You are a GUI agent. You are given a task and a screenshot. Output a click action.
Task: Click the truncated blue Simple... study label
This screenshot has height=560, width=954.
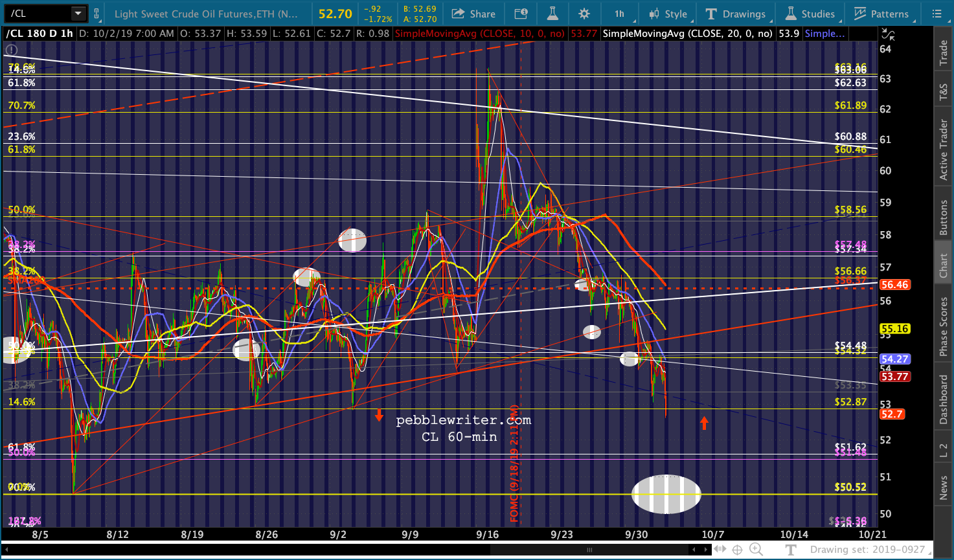(824, 34)
